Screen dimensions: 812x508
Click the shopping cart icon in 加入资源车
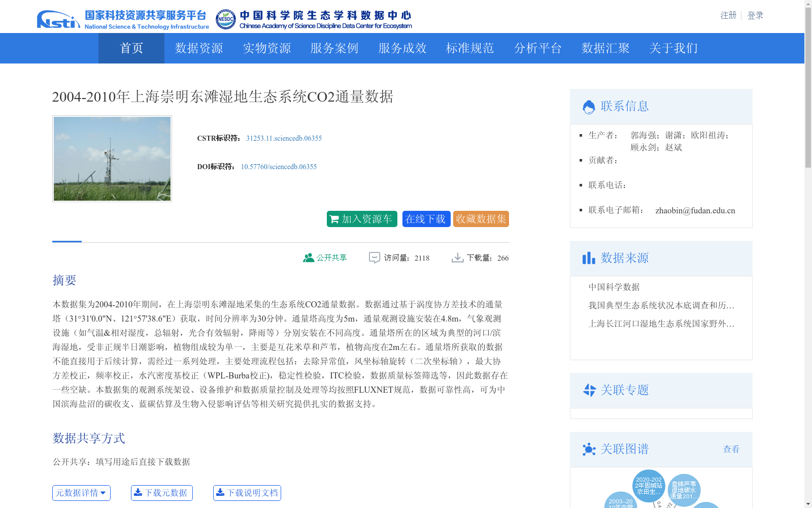(x=334, y=219)
